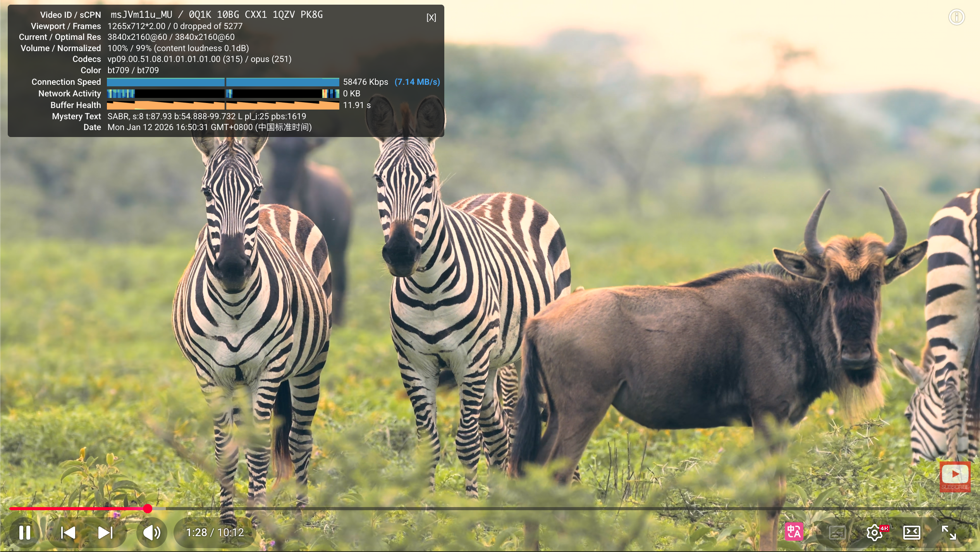
Task: Click the 1:28 / 10:12 time display
Action: point(215,533)
